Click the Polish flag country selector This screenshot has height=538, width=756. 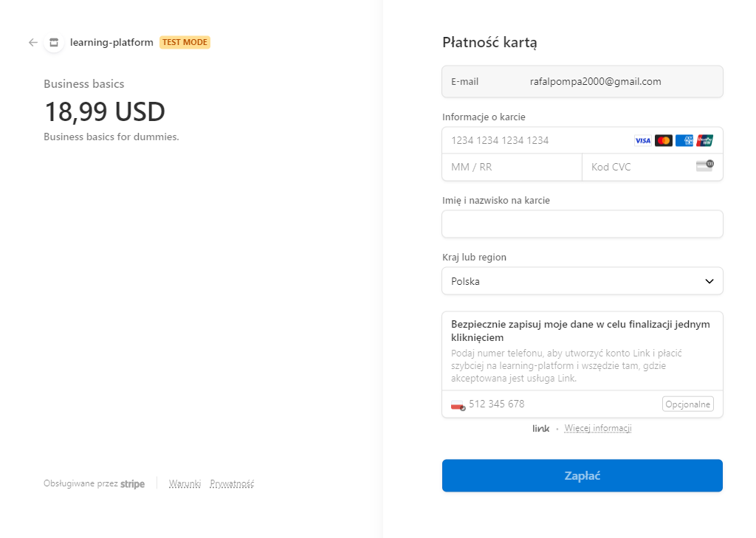click(458, 404)
